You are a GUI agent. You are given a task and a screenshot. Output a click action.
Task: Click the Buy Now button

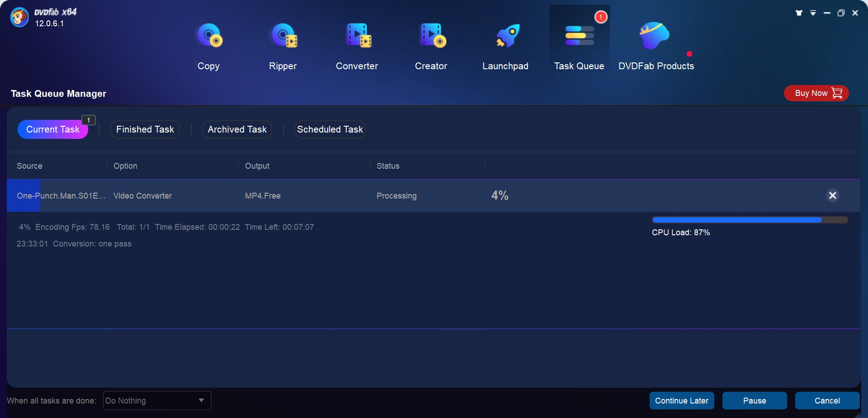pyautogui.click(x=816, y=93)
